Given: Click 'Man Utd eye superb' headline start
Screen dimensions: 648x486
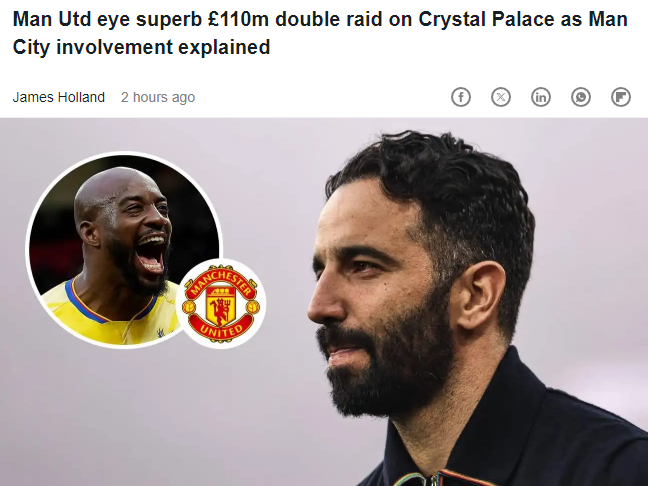Looking at the screenshot, I should pyautogui.click(x=107, y=19).
